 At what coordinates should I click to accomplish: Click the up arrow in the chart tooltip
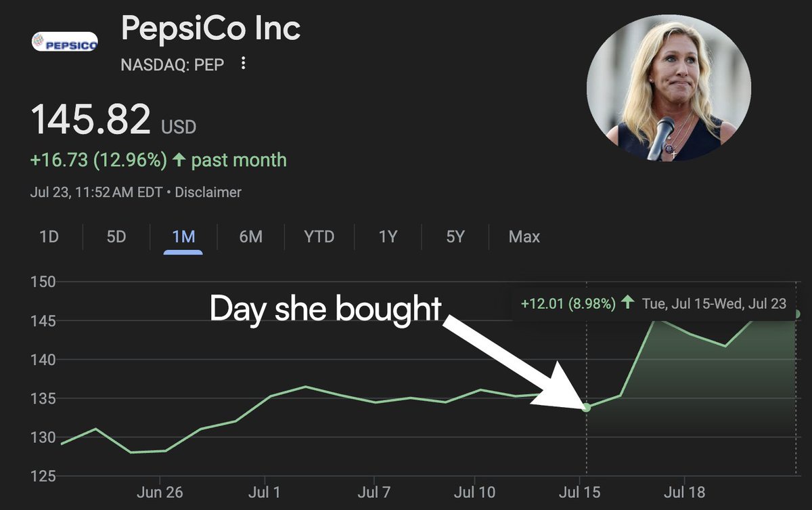coord(628,303)
